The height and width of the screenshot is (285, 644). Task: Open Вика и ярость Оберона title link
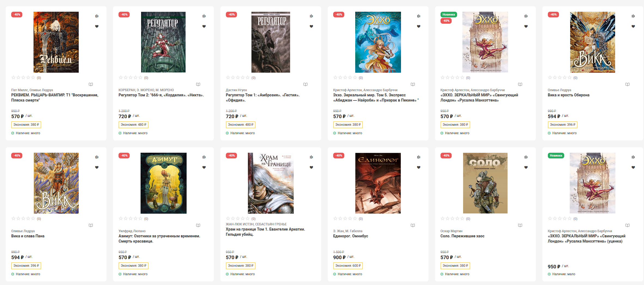[x=569, y=95]
